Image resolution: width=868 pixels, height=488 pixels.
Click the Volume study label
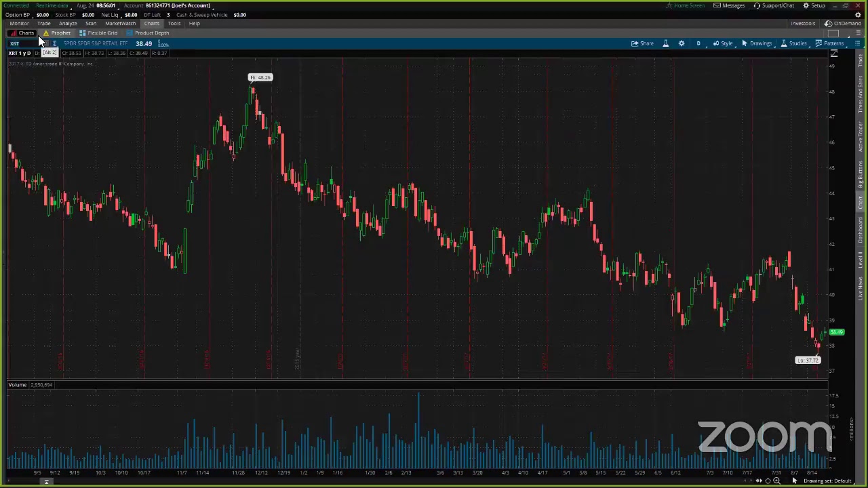(x=18, y=385)
